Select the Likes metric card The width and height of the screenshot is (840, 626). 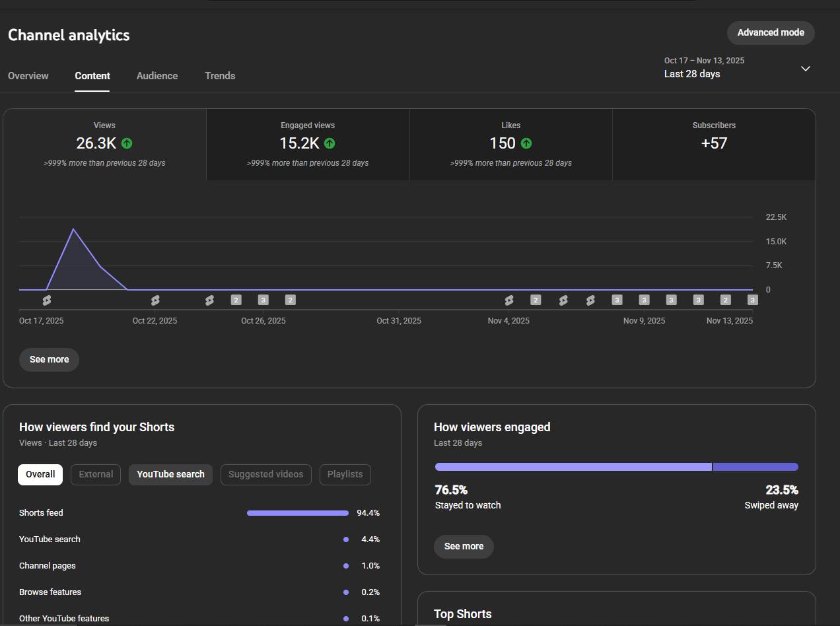pyautogui.click(x=511, y=145)
